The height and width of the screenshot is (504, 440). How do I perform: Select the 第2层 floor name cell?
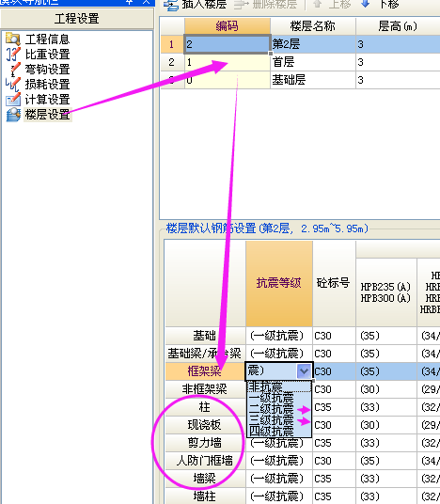pos(313,44)
